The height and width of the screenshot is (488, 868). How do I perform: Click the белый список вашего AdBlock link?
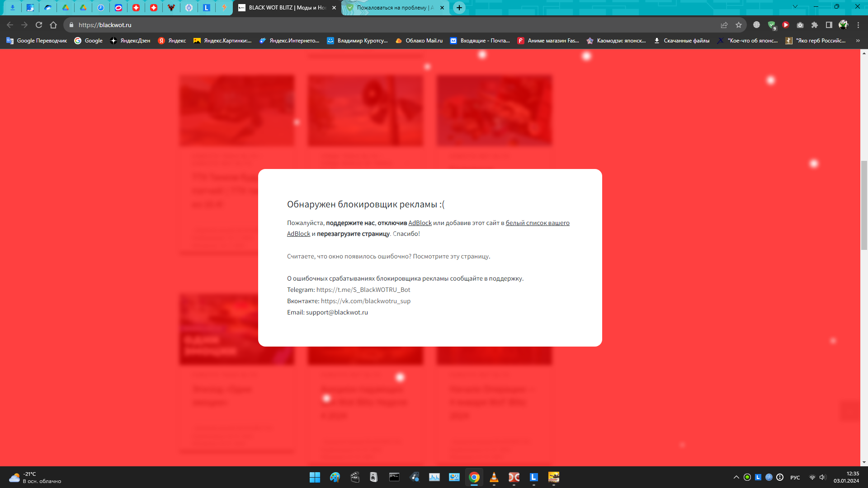537,223
